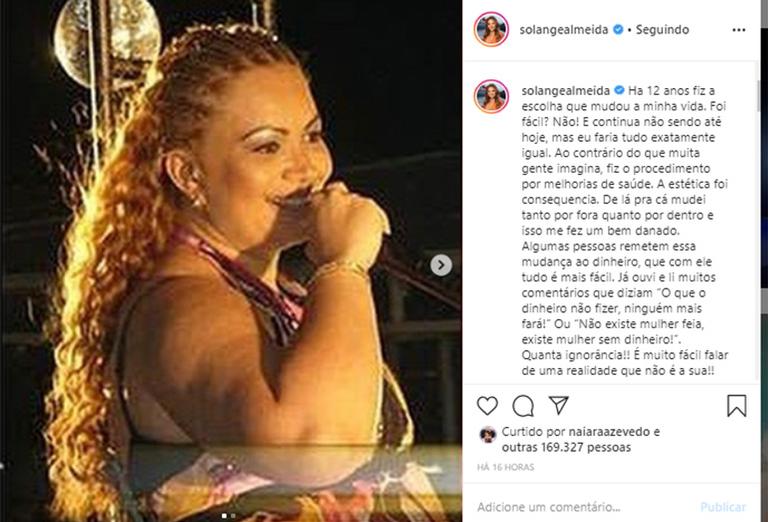Focus the Adicione um comentário field

(585, 507)
